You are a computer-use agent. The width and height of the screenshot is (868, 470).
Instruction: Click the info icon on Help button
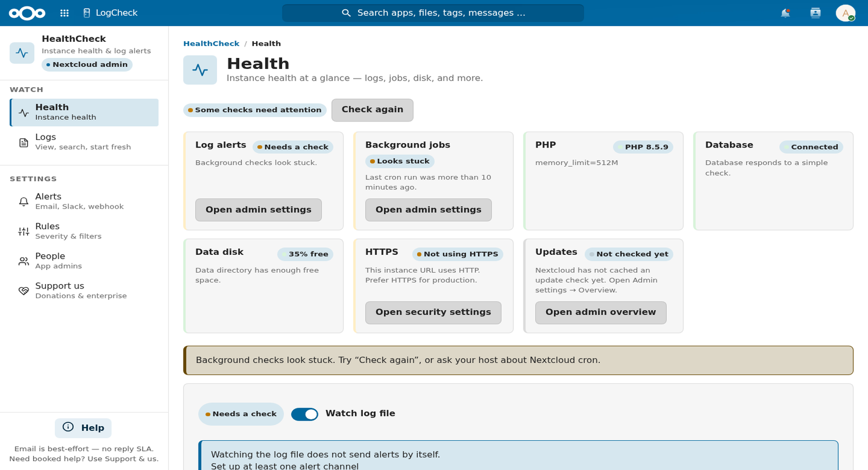[x=68, y=427]
